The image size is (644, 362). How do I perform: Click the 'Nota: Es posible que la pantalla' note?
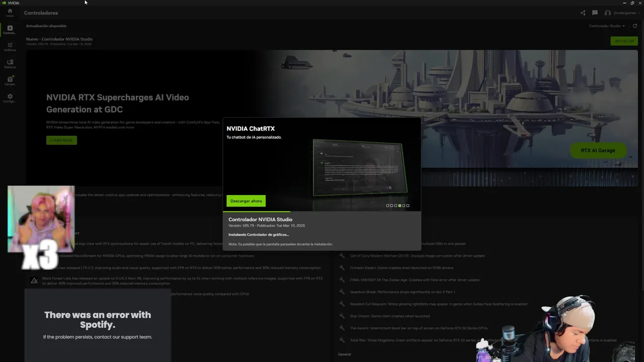click(280, 244)
